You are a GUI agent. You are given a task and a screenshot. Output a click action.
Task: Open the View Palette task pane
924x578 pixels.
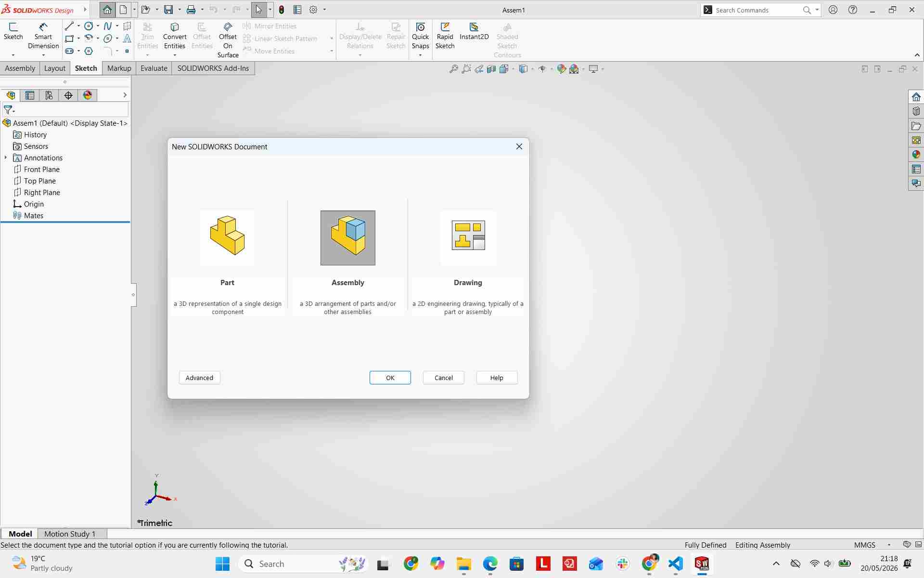[916, 140]
